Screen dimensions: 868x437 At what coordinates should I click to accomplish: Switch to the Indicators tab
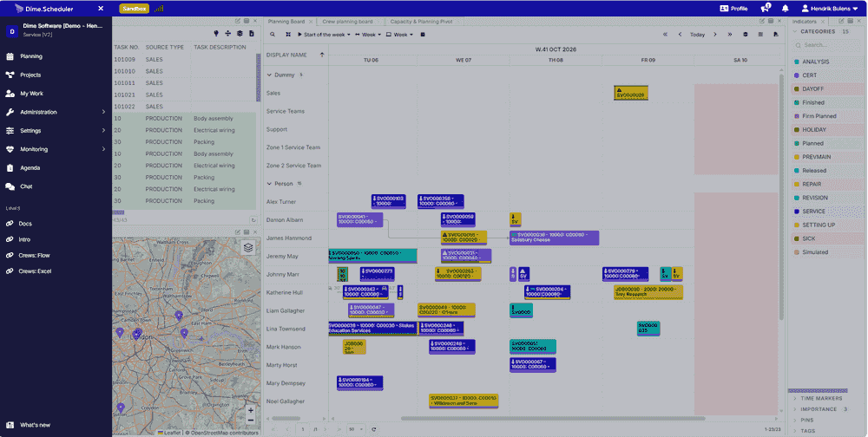(x=805, y=22)
